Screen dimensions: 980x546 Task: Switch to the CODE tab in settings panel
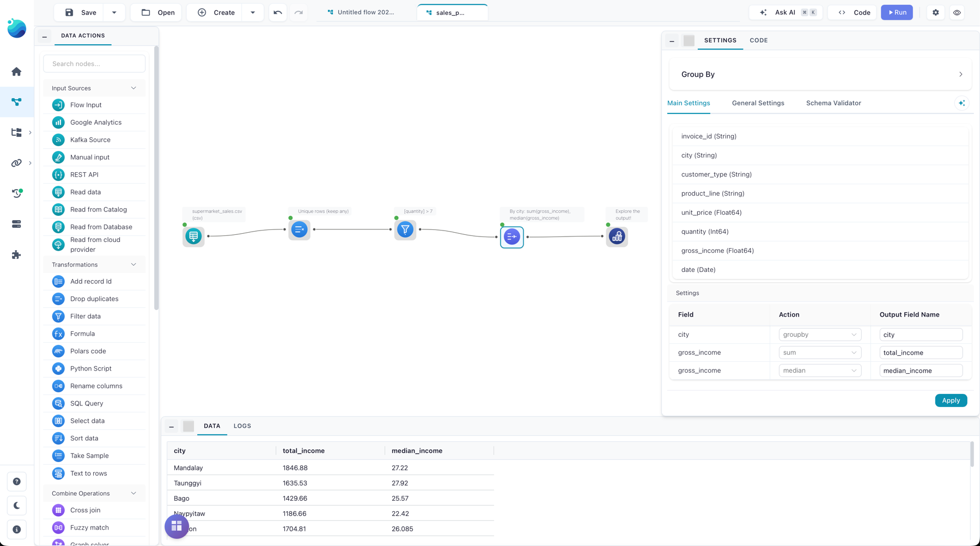click(758, 40)
